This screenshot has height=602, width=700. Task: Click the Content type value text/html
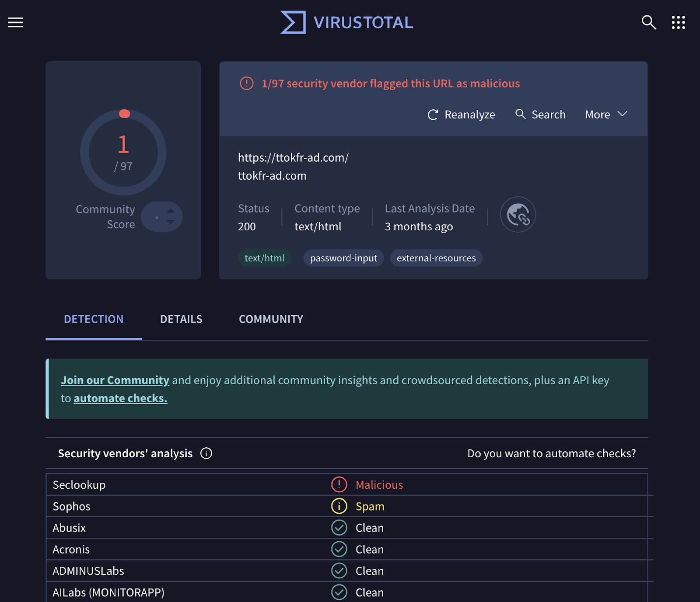[x=318, y=226]
